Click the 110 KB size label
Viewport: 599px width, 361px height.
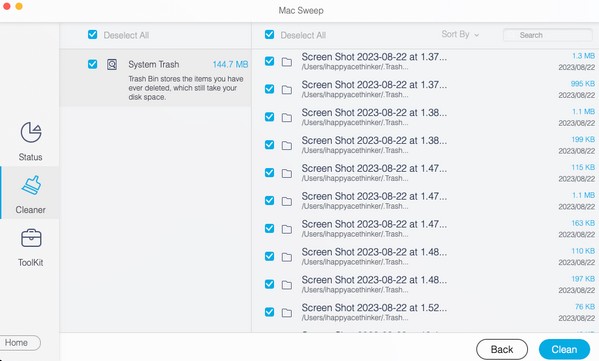click(x=583, y=251)
